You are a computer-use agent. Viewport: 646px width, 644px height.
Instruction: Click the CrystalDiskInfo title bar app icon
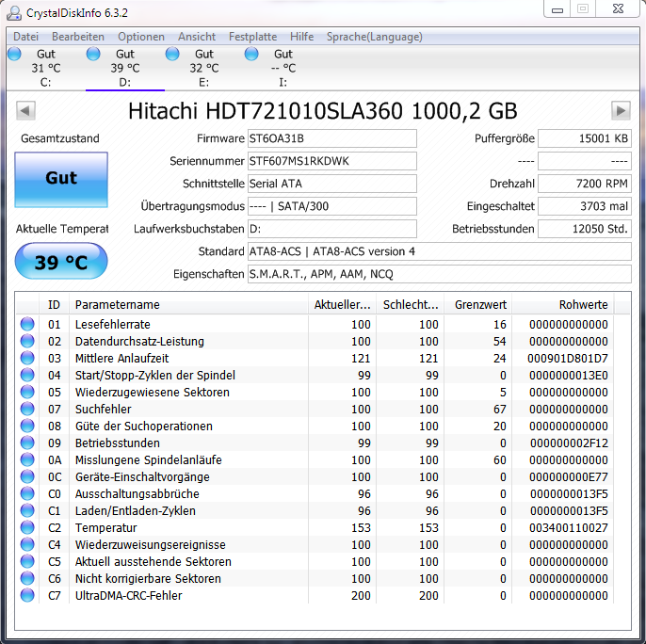[x=14, y=13]
